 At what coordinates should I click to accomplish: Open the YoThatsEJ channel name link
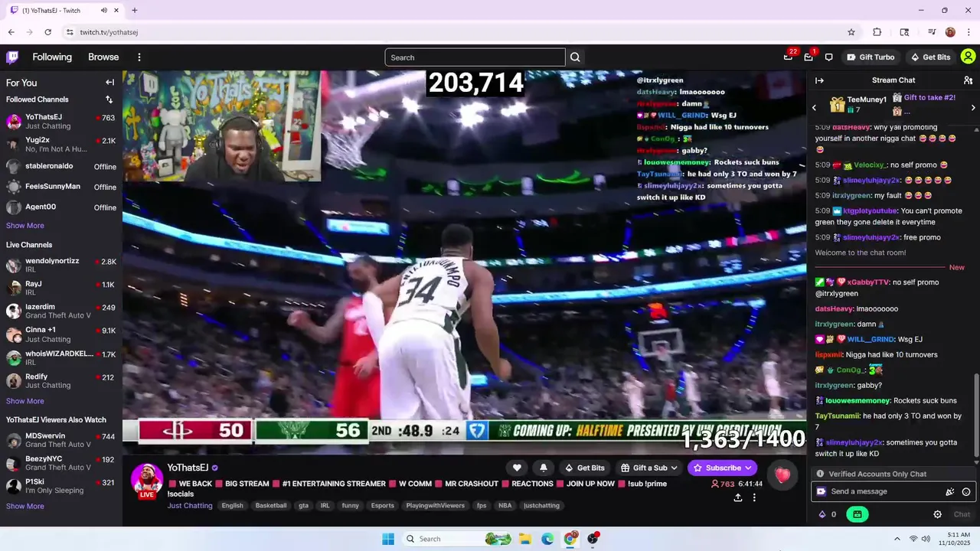188,468
